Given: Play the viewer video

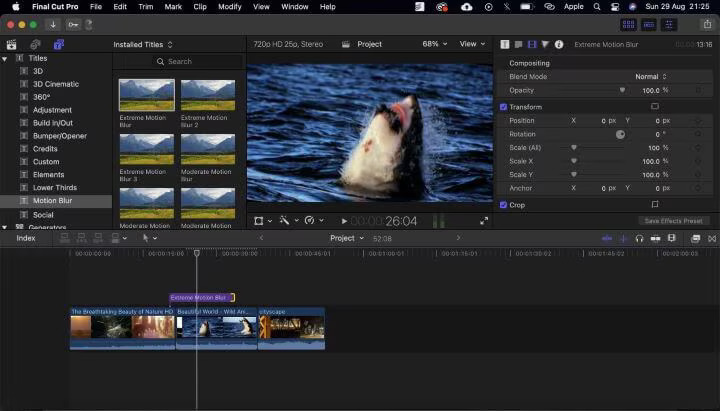Looking at the screenshot, I should point(344,221).
